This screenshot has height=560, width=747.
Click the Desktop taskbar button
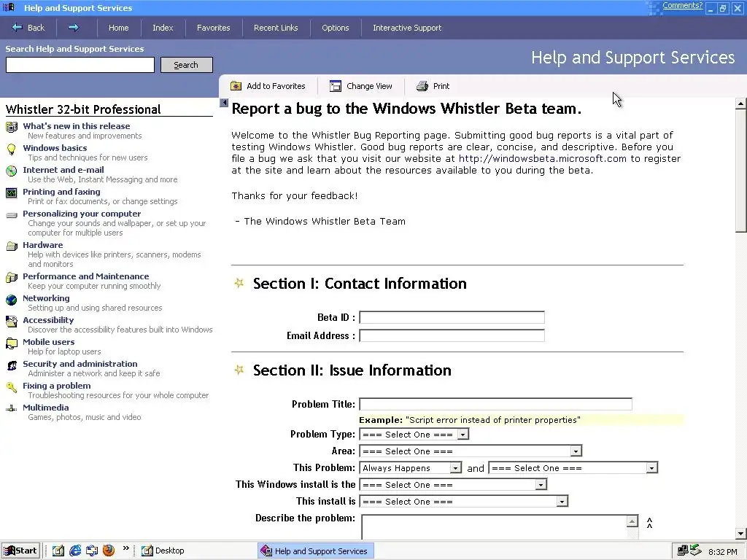pos(163,551)
